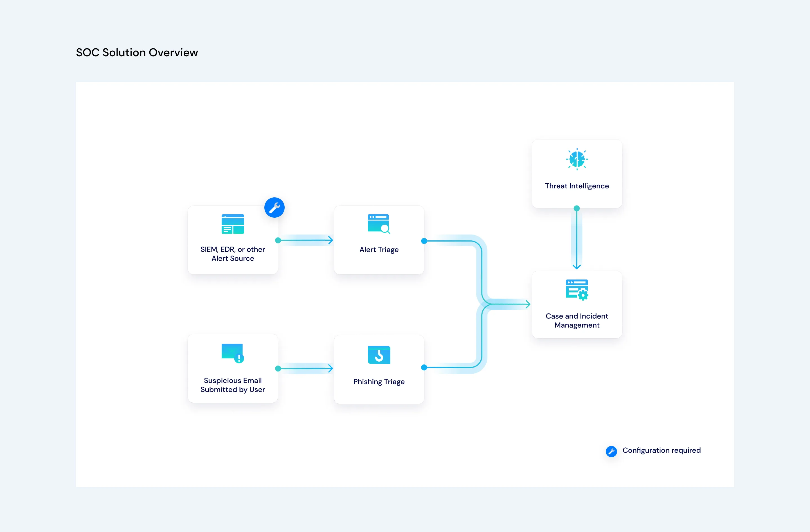The width and height of the screenshot is (810, 532).
Task: Click the Case and Incident Management gear icon
Action: click(x=577, y=290)
